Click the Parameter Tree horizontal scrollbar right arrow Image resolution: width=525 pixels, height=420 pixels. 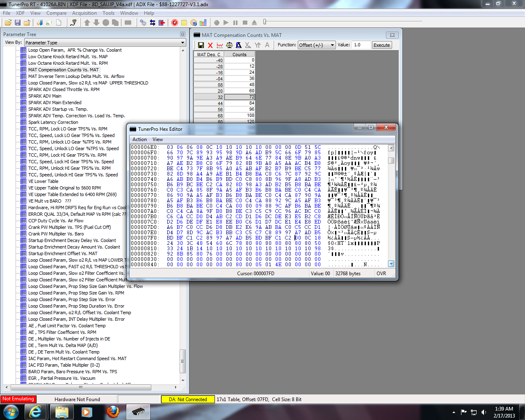176,387
